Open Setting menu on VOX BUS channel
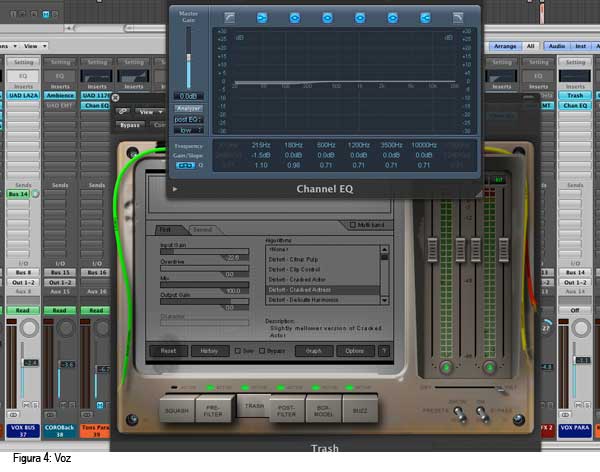The image size is (600, 472). [23, 62]
